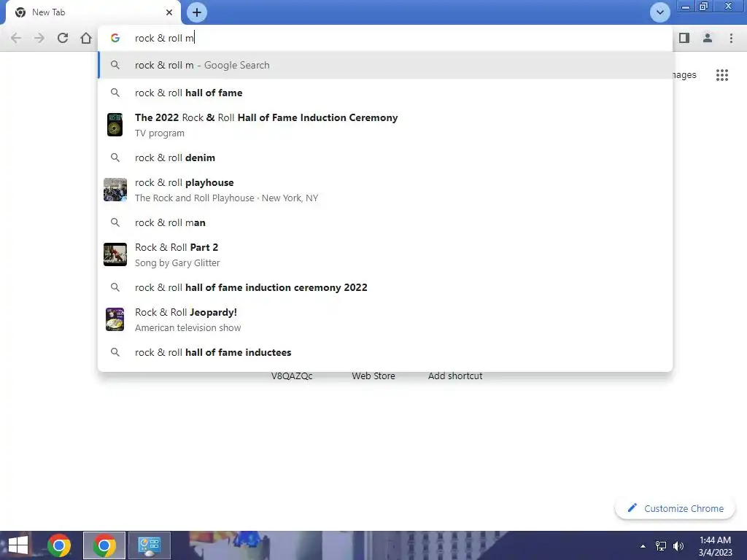Viewport: 747px width, 560px height.
Task: Open the Control Panel taskbar icon
Action: pos(150,545)
